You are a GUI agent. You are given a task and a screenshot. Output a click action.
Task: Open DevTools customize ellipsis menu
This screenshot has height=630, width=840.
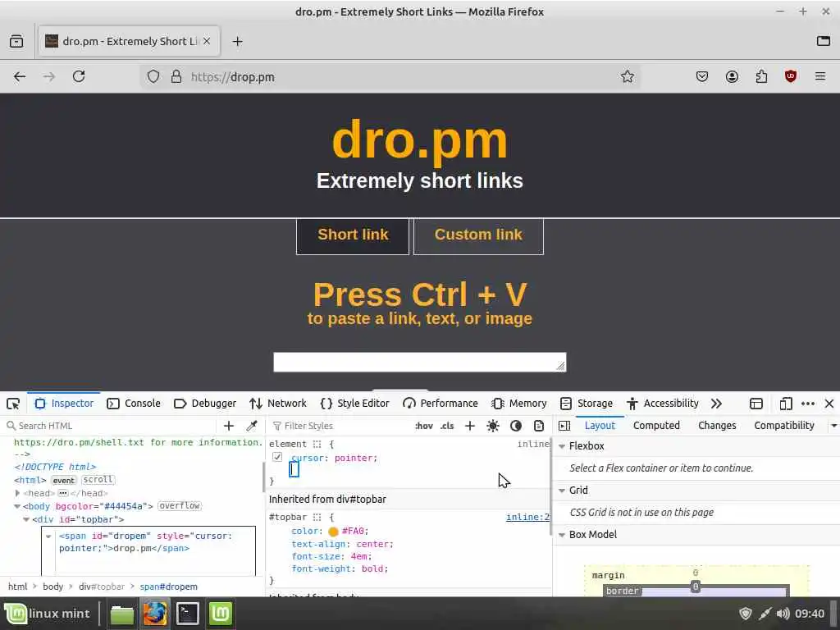[x=808, y=404]
